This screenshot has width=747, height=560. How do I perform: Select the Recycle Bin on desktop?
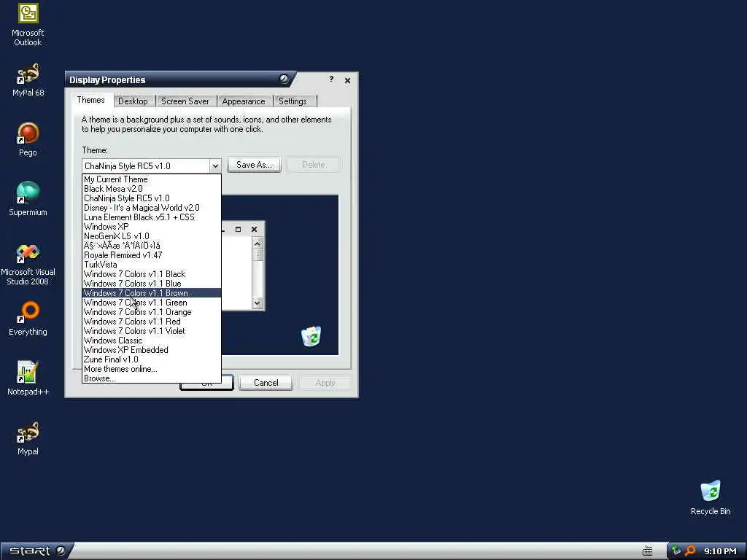(711, 497)
